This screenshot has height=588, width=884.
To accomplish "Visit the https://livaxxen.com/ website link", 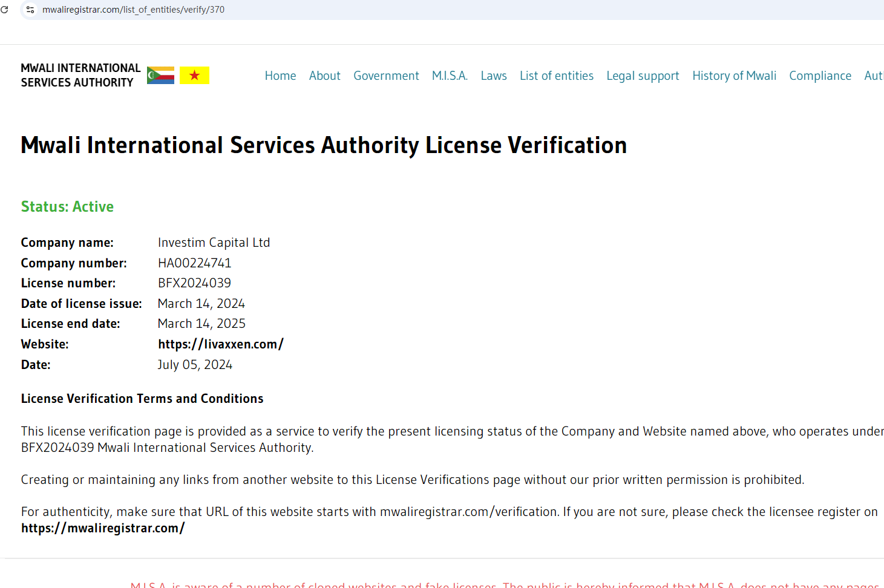I will coord(220,344).
